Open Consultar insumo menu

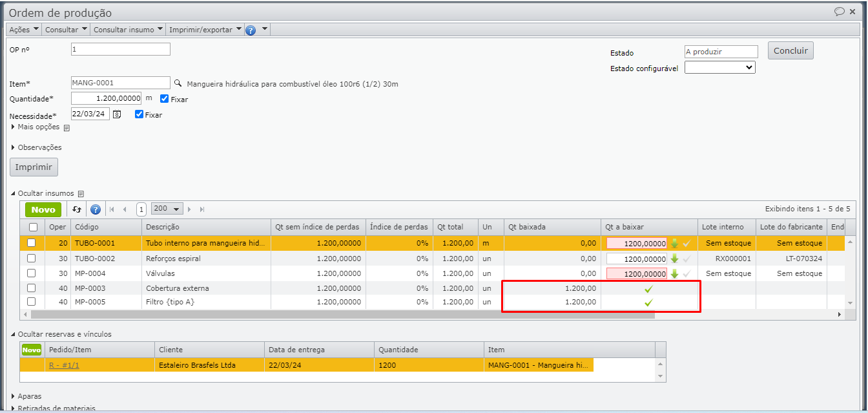[128, 30]
